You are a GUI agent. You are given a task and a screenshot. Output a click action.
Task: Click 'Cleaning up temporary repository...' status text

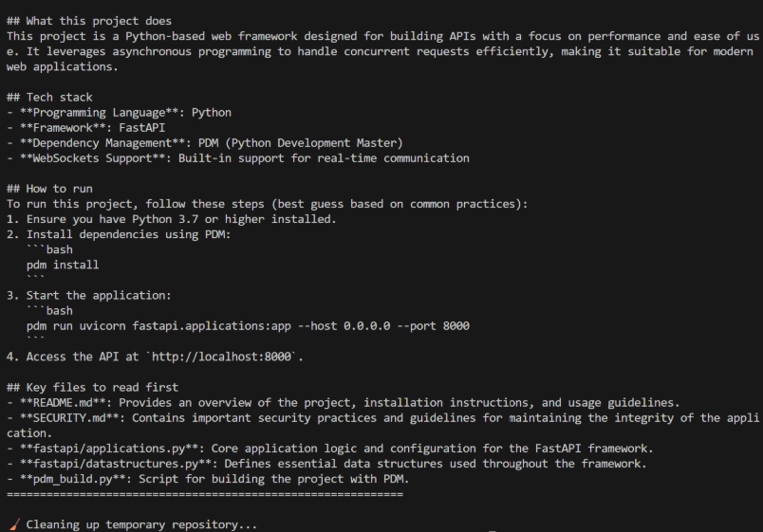(x=141, y=524)
